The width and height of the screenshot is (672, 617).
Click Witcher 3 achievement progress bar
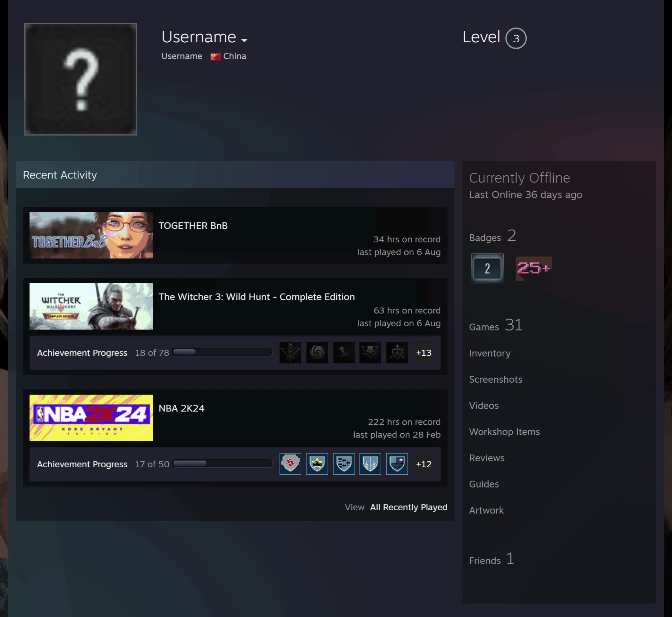[223, 352]
